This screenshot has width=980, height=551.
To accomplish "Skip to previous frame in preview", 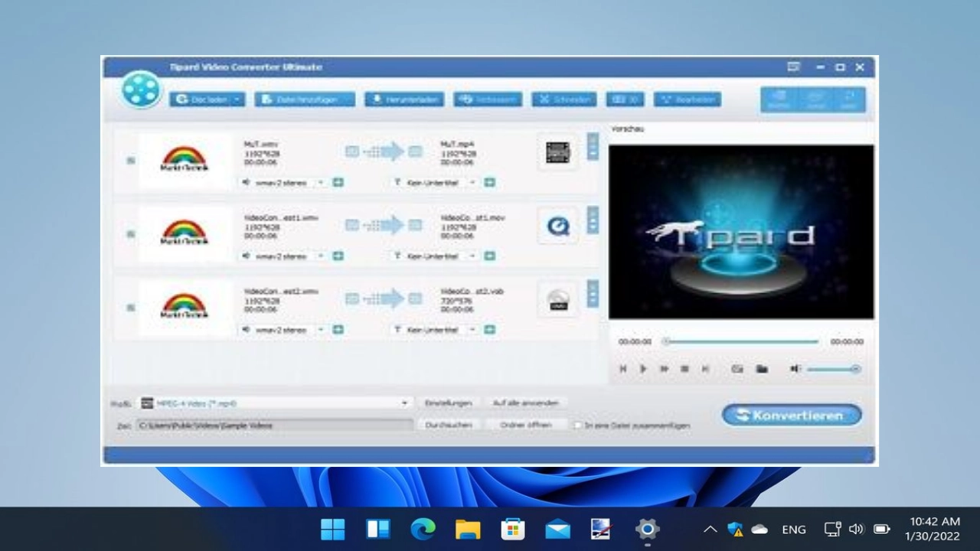I will (x=623, y=369).
